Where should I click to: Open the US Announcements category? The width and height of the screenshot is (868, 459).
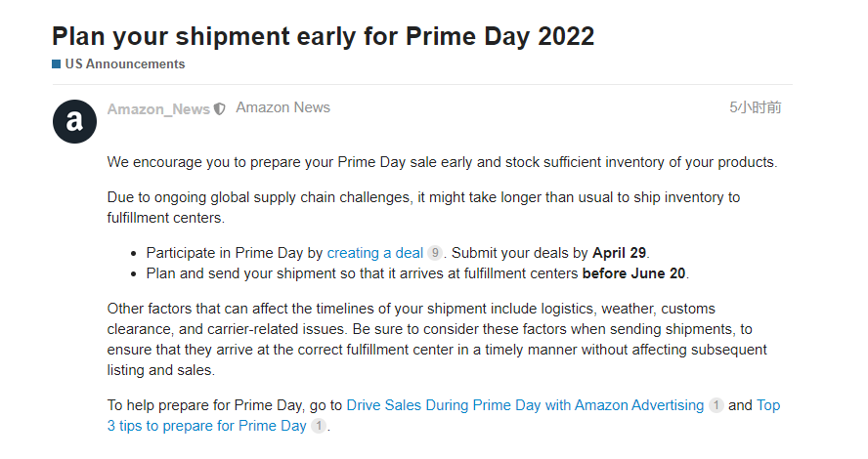124,64
